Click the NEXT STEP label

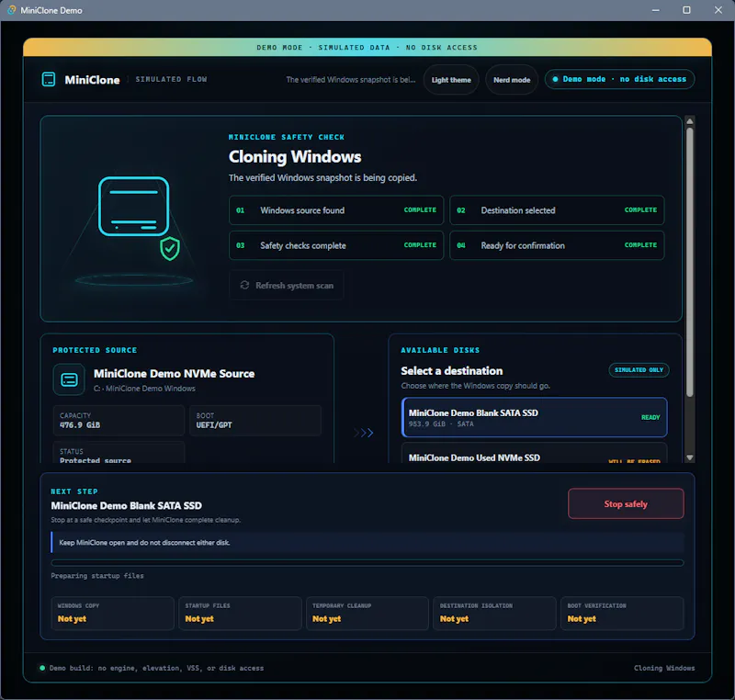click(x=74, y=491)
